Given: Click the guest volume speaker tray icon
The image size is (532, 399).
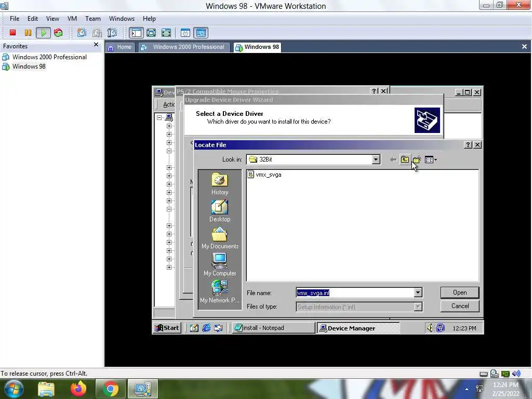Looking at the screenshot, I should 430,328.
